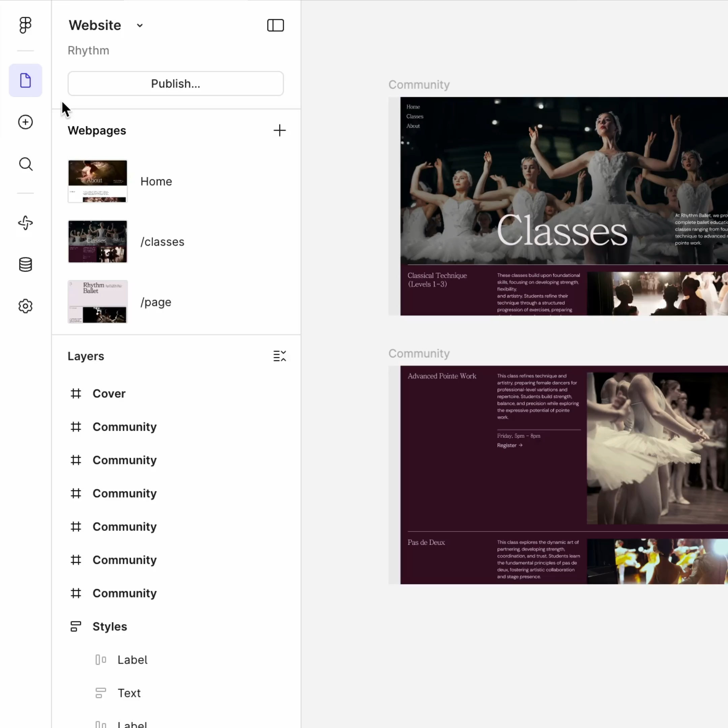Click the Register link on canvas

(x=510, y=445)
